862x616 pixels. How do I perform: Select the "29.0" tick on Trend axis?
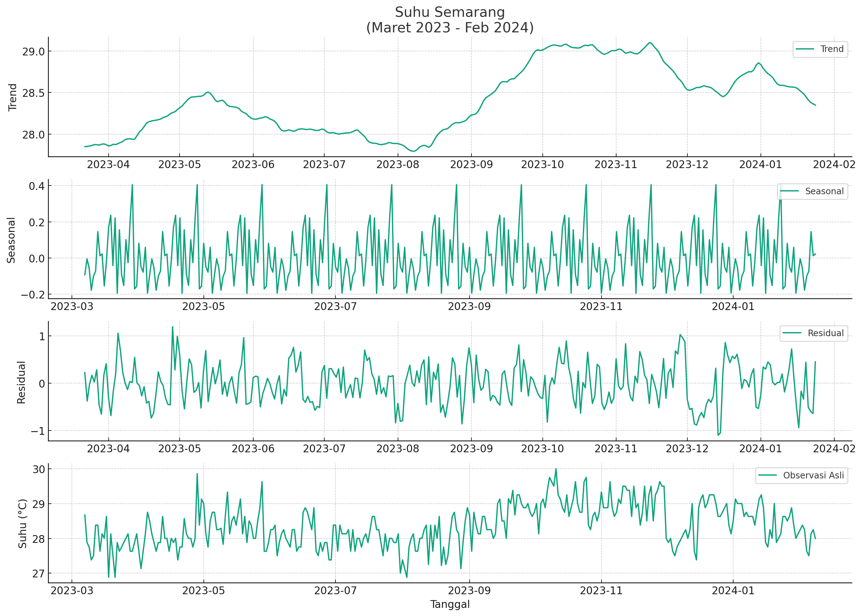click(x=33, y=52)
